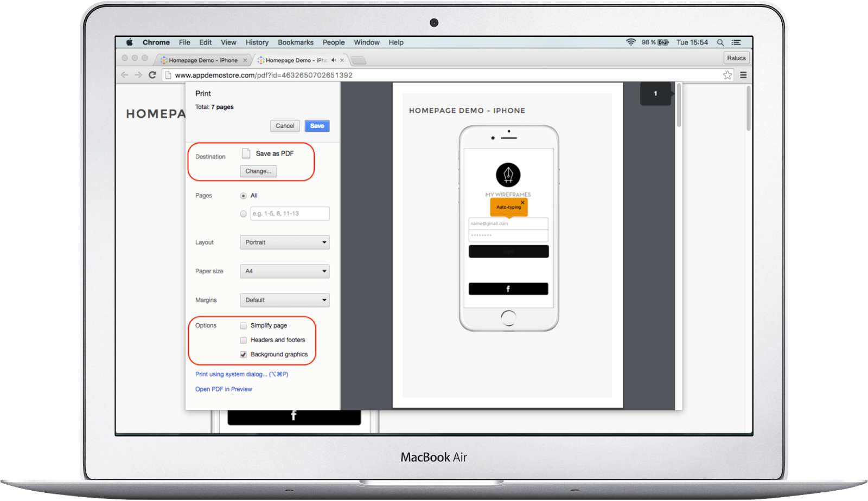Enable the Simplify page option

243,325
